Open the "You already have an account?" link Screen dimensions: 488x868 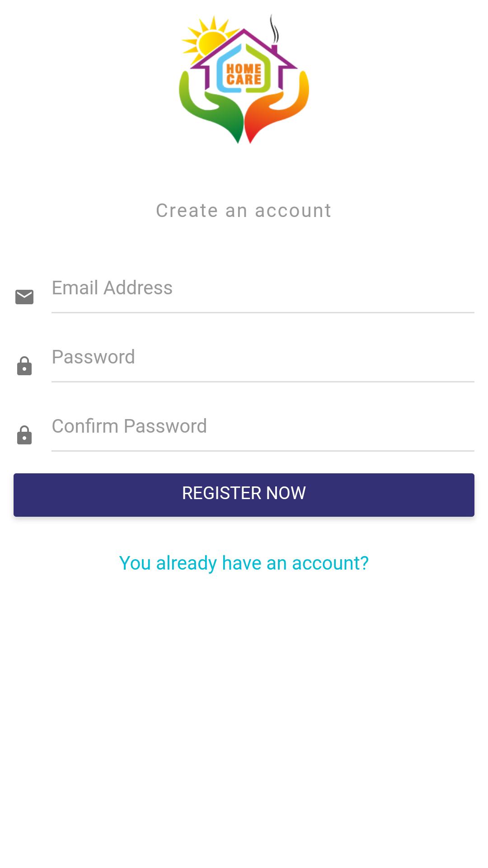244,563
